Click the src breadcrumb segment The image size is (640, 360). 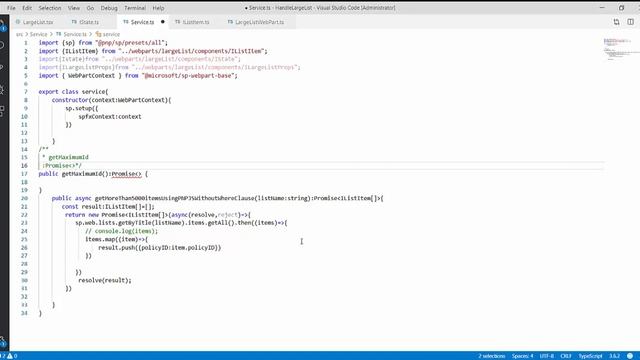(19, 34)
